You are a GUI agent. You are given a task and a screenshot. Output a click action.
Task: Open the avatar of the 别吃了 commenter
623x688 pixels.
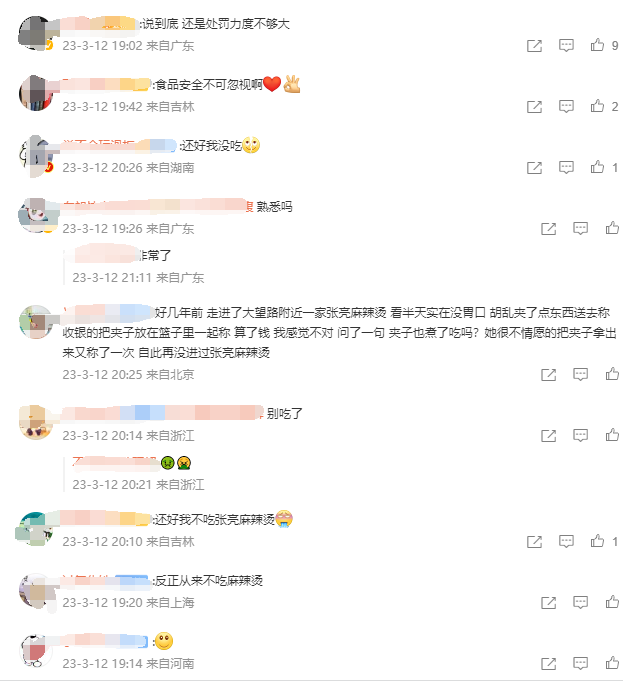click(x=36, y=423)
